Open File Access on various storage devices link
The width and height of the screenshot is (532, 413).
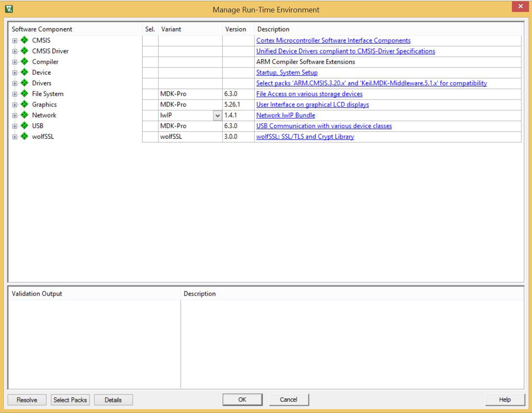pos(310,94)
